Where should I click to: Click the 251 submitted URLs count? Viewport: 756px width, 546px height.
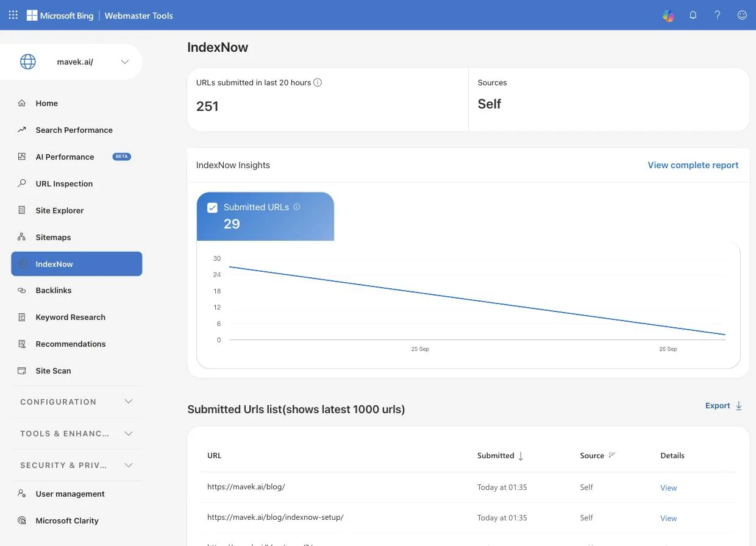(x=207, y=106)
